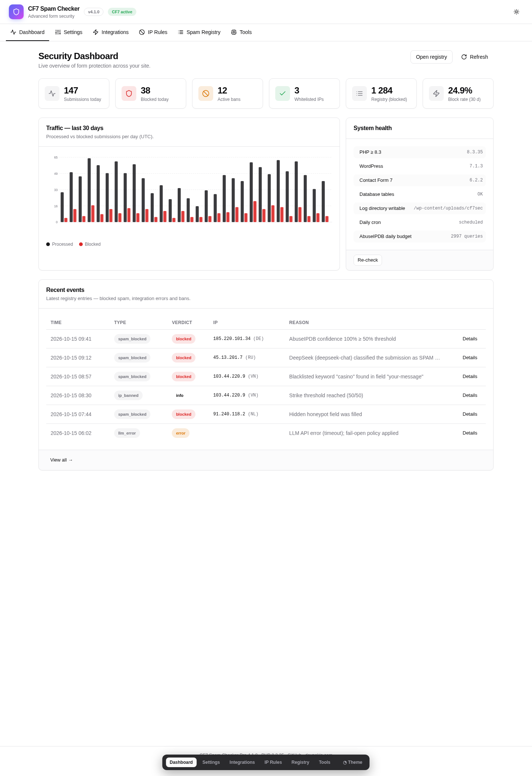Viewport: 532px width, 776px height.
Task: Select the Tools tab in top navigation
Action: (241, 32)
